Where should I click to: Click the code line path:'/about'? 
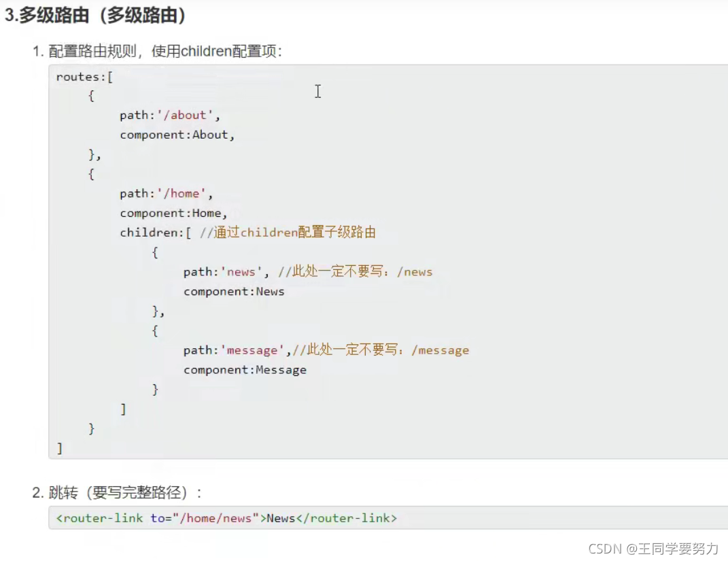tap(169, 115)
